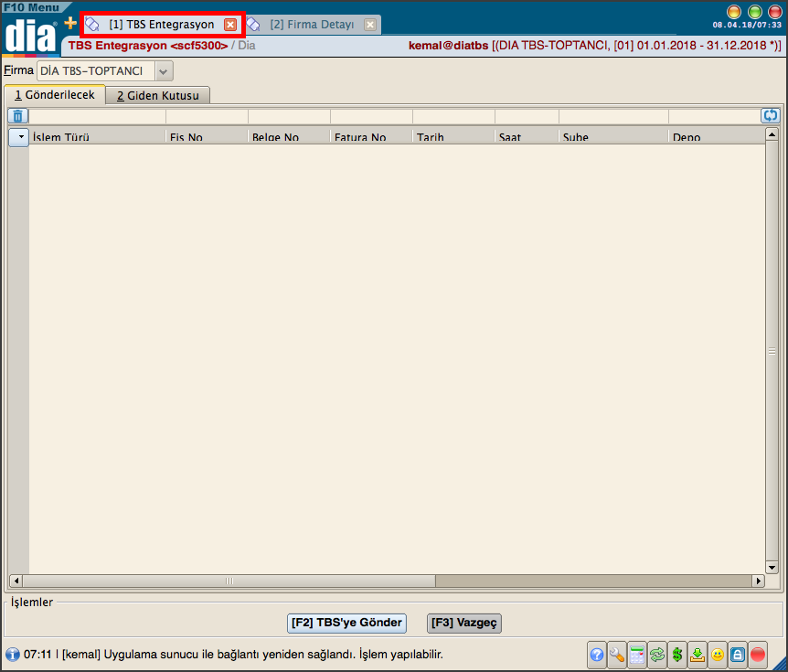
Task: Open the 2 Giden Kutusu tab
Action: (x=158, y=95)
